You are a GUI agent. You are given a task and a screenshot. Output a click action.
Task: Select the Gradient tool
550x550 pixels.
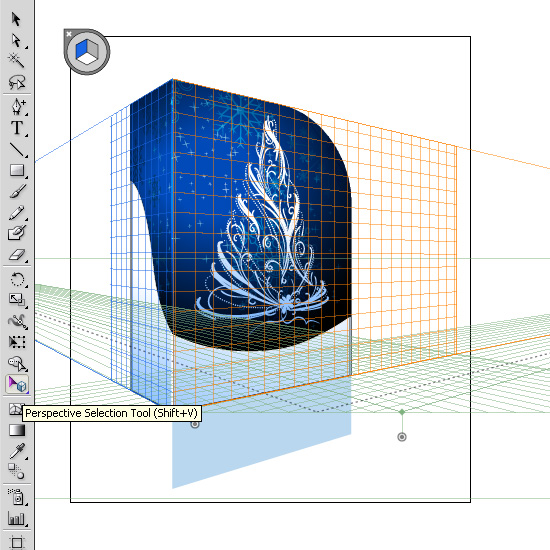point(17,430)
